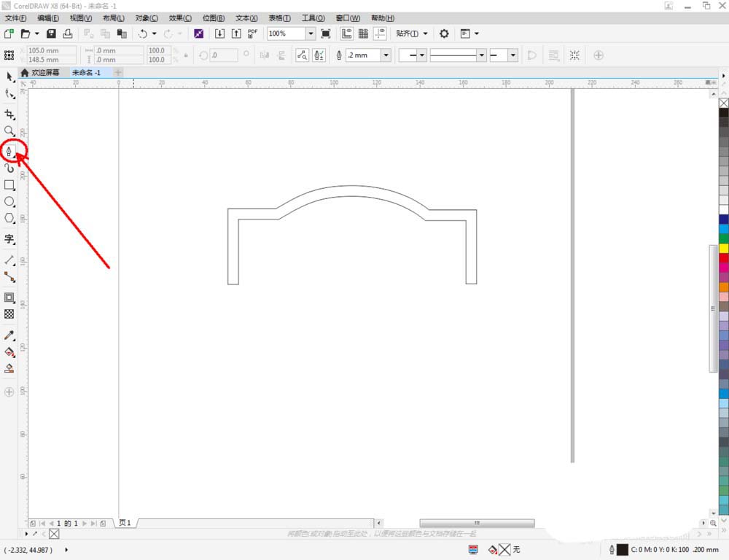Viewport: 729px width, 560px height.
Task: Select the Polygon tool
Action: (x=9, y=218)
